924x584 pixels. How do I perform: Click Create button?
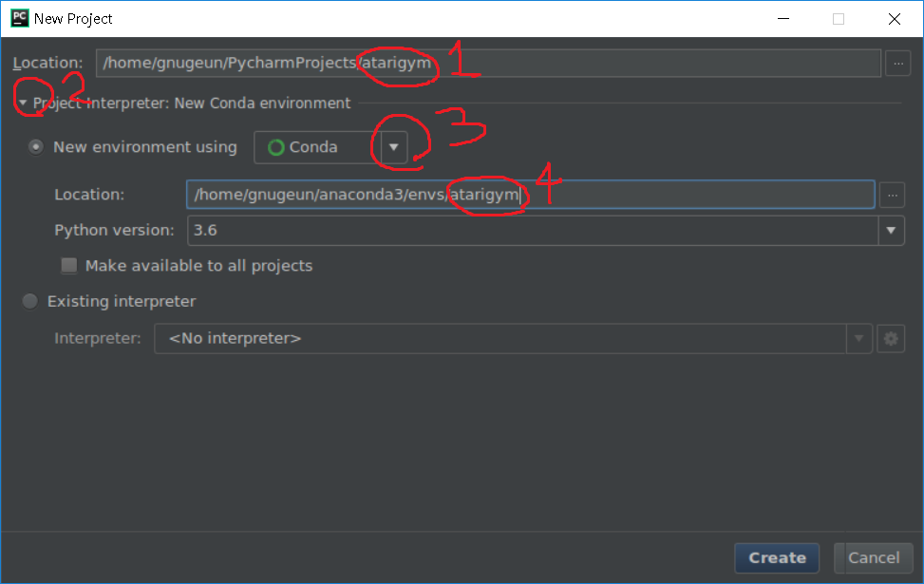click(777, 557)
